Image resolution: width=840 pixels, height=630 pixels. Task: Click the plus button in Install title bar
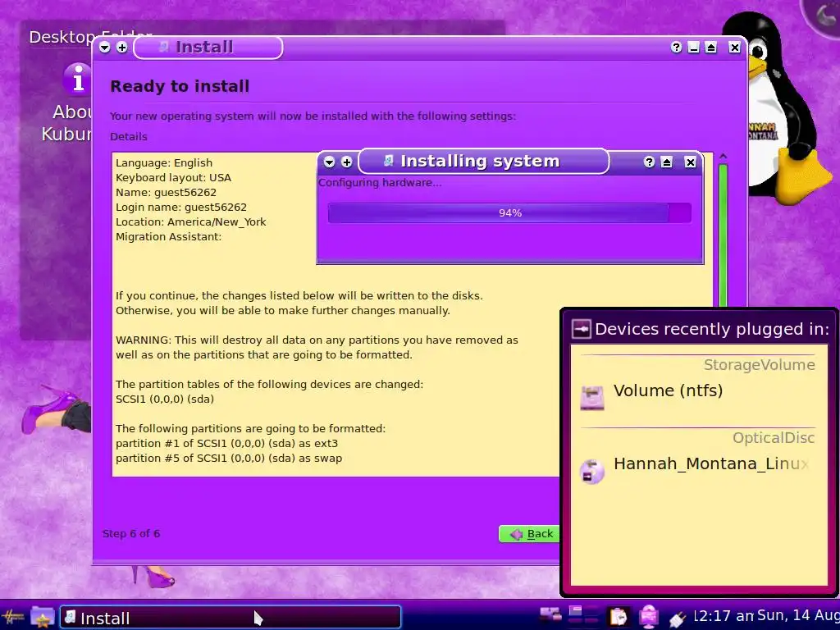[122, 48]
